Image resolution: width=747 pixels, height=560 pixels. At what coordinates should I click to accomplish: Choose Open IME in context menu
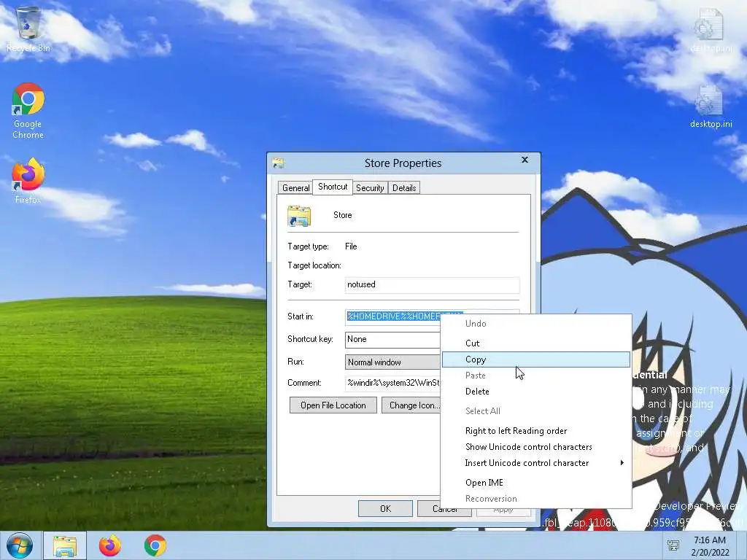(536, 483)
